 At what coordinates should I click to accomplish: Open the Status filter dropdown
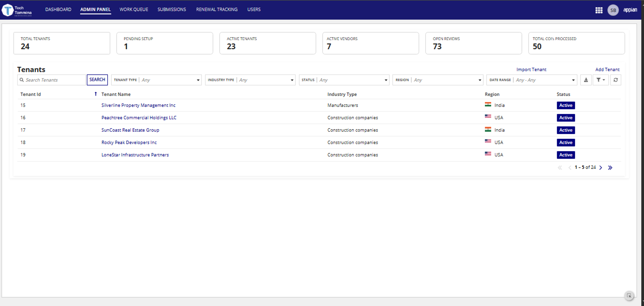coord(344,80)
